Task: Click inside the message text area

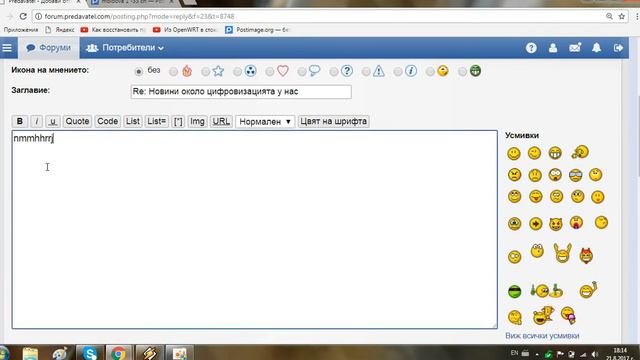Action: point(255,229)
